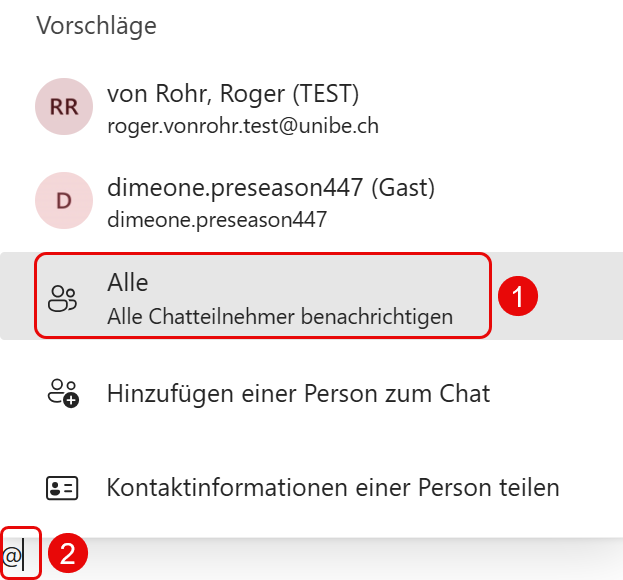Select von Rohr, Roger (TEST) suggestion
Image resolution: width=623 pixels, height=580 pixels.
coord(312,107)
